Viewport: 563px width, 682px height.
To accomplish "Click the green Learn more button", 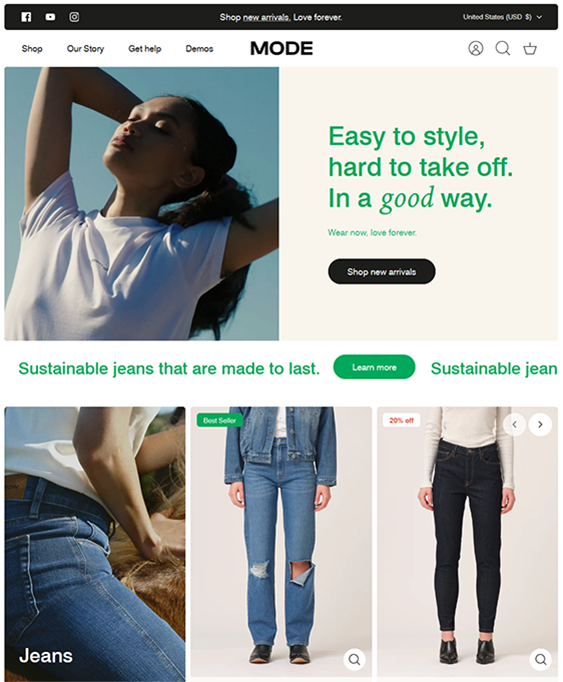I will [374, 367].
